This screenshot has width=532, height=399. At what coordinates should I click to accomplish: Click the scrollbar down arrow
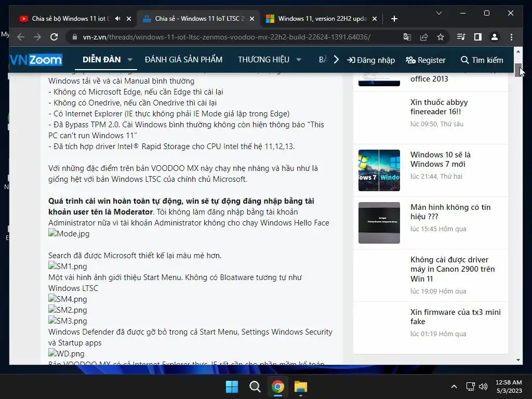tap(518, 360)
